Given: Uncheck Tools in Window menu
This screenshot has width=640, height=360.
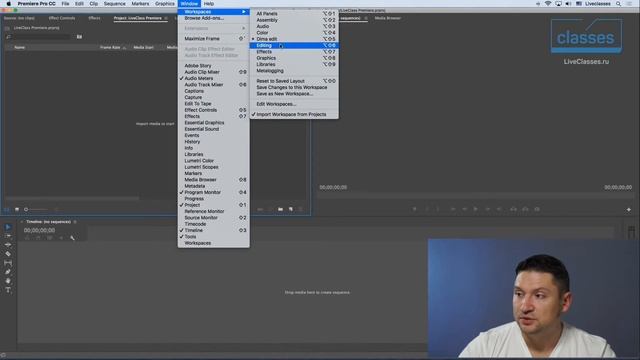Looking at the screenshot, I should click(x=213, y=237).
